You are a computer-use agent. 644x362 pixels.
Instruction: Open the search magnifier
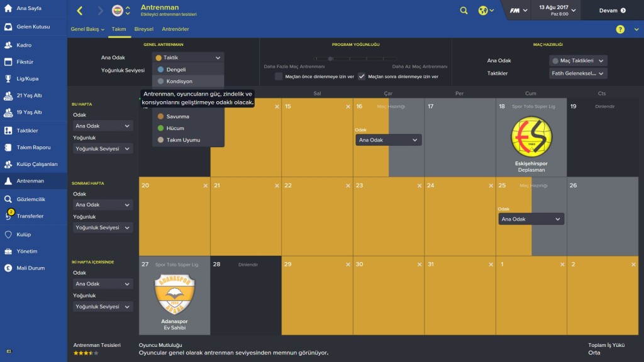click(x=464, y=11)
